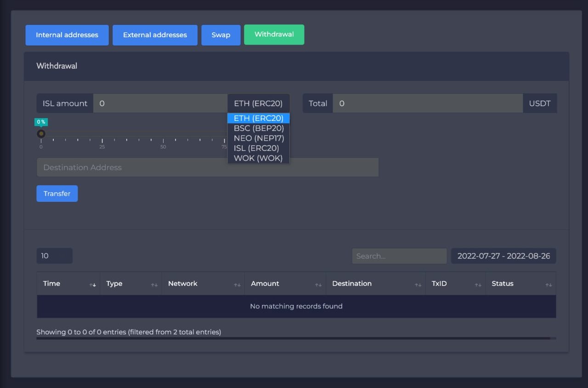This screenshot has width=588, height=388.
Task: Sort table by TxID column arrows
Action: 478,285
